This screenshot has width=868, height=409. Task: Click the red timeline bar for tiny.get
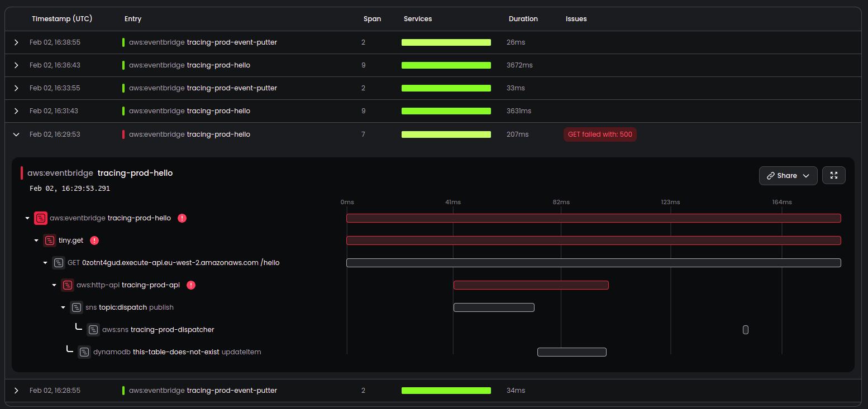tap(594, 240)
